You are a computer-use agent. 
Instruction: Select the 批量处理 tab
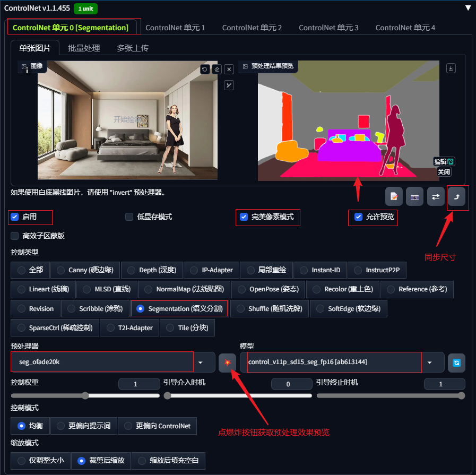[84, 48]
